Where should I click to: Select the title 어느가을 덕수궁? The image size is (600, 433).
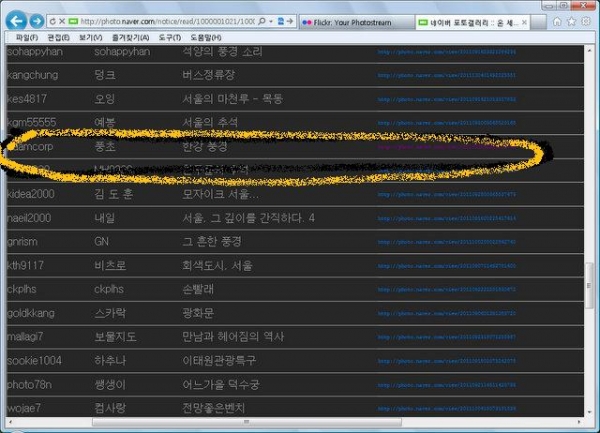tap(220, 384)
